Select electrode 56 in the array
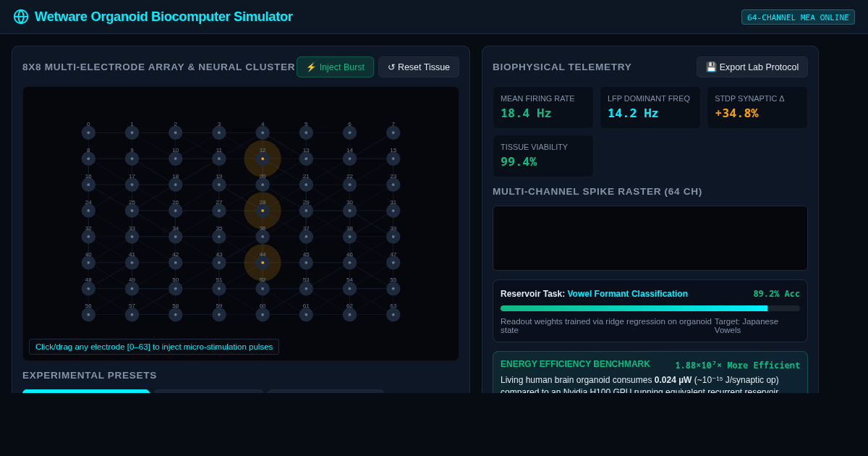Screen dimensions: 868x456 [88, 315]
